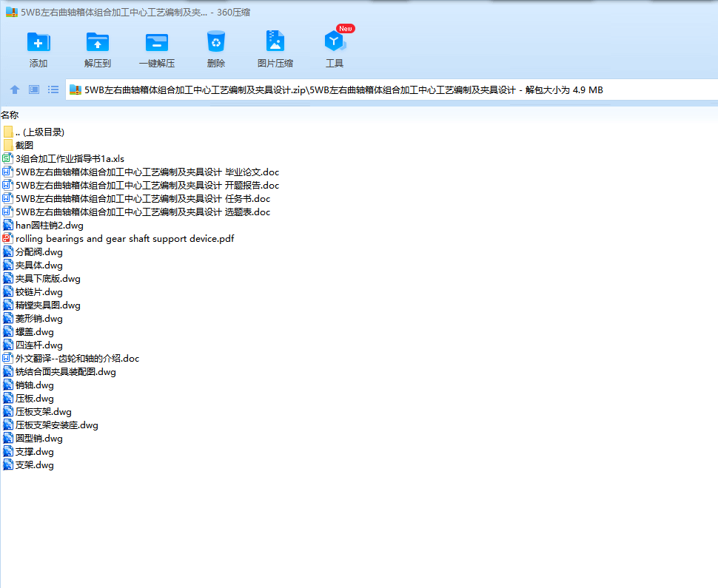Select 压板支架.dwg file

point(37,412)
